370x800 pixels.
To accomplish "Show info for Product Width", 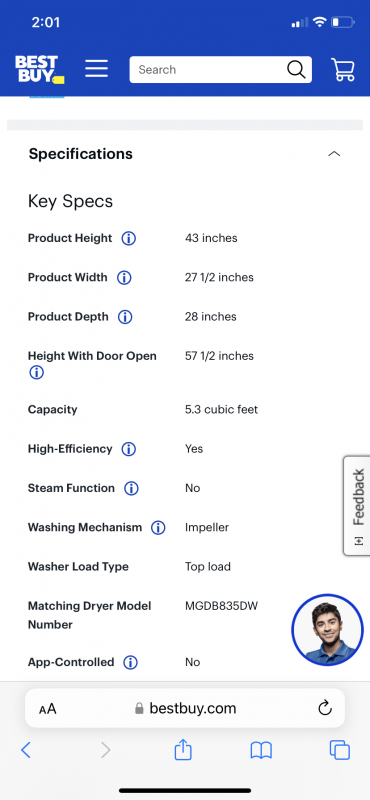I will (x=124, y=278).
